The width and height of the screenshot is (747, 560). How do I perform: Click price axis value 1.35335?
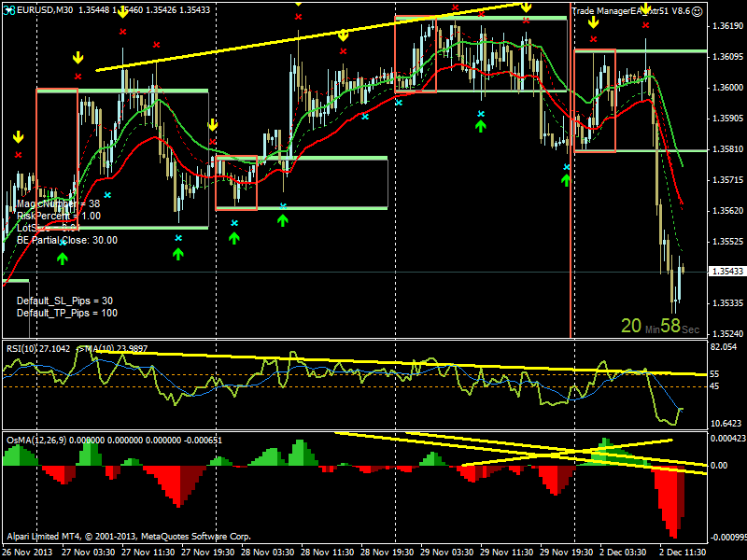click(727, 302)
